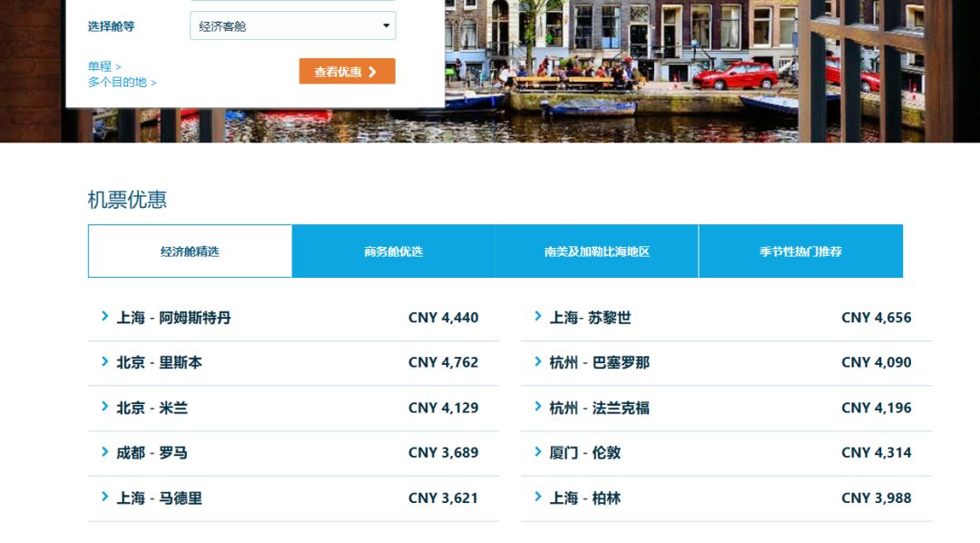Switch to the 南美及加勒比海地区 tab
Screen dimensions: 980x543
(595, 251)
